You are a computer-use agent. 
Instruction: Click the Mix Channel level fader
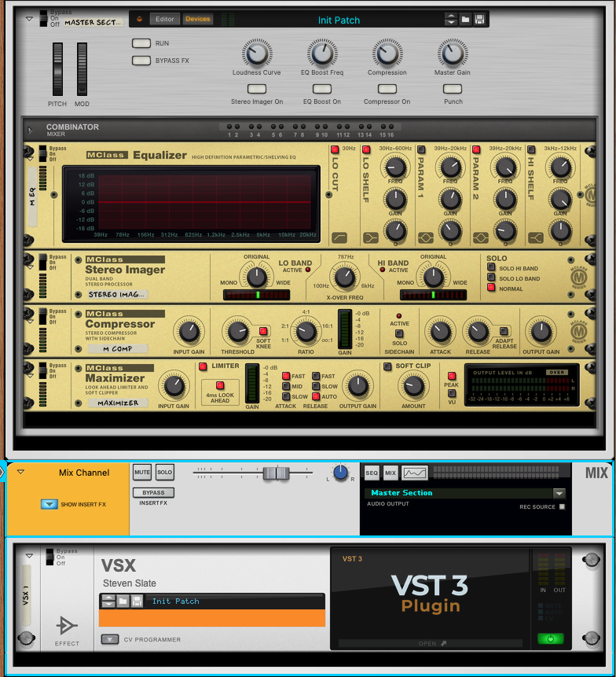click(276, 473)
